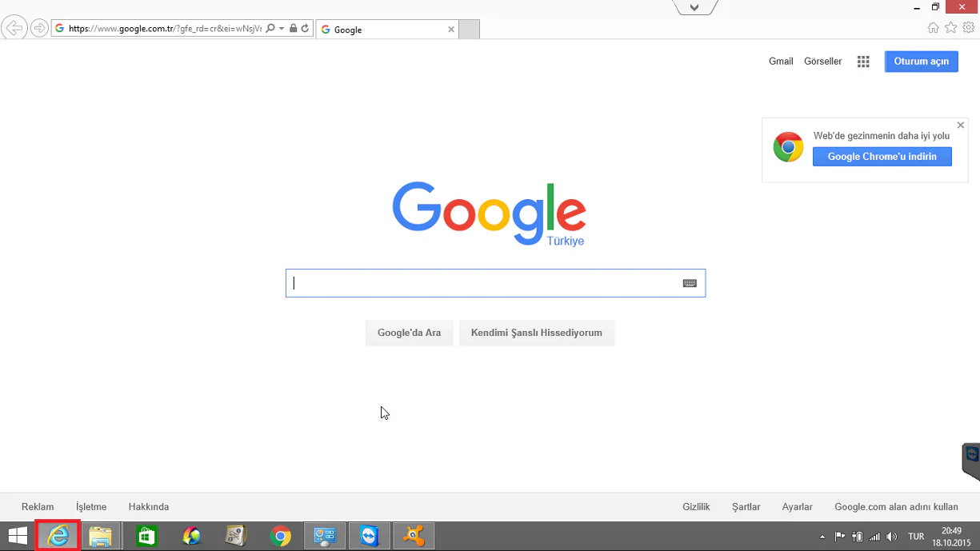Open the Control Panel taskbar icon

tap(324, 536)
